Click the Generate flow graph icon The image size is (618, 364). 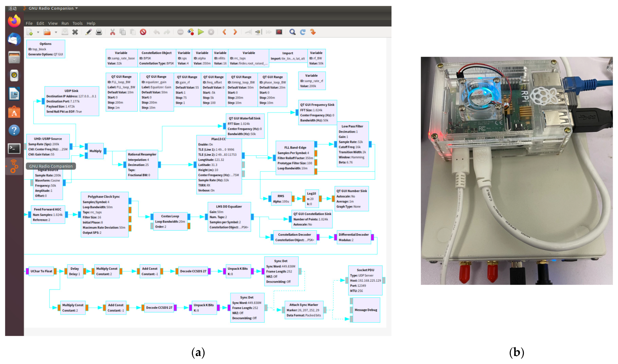pyautogui.click(x=191, y=32)
